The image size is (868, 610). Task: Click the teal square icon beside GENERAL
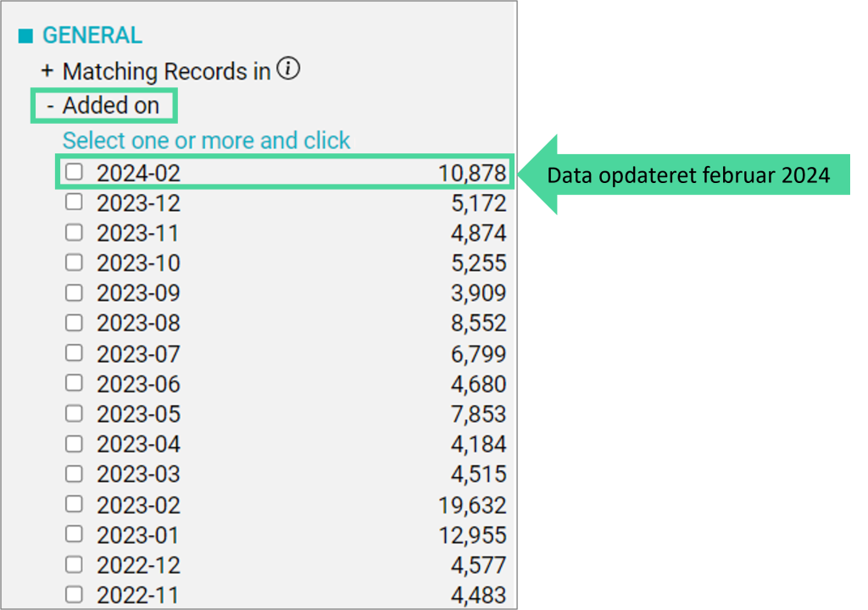pyautogui.click(x=25, y=36)
